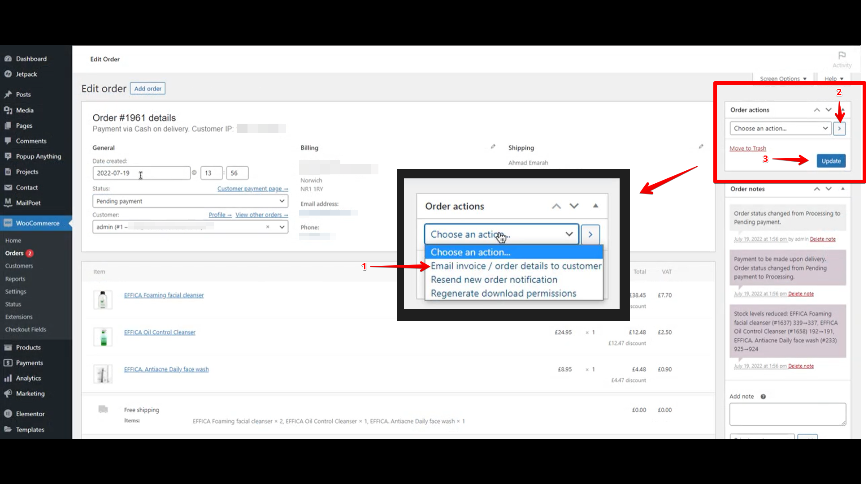Click the Move to Trash link
Screen dimensions: 868x484
(x=747, y=148)
